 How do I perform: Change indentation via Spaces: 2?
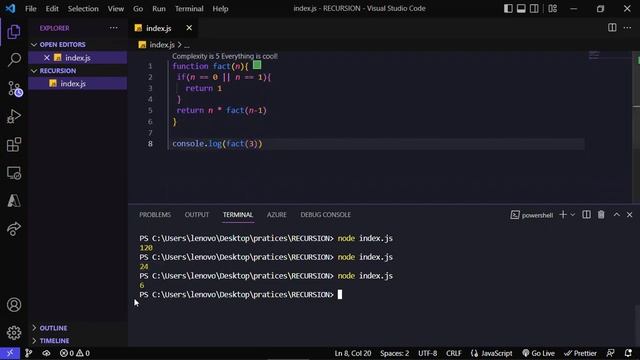(x=394, y=353)
